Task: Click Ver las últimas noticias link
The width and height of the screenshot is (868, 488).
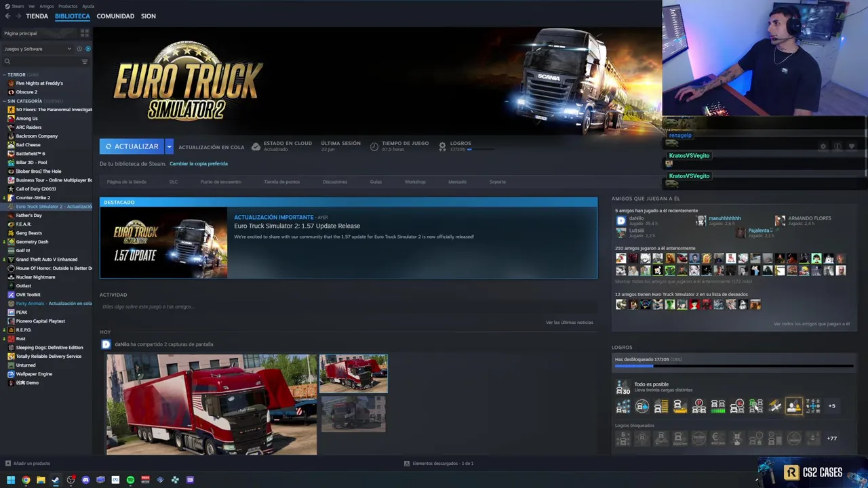Action: [570, 323]
